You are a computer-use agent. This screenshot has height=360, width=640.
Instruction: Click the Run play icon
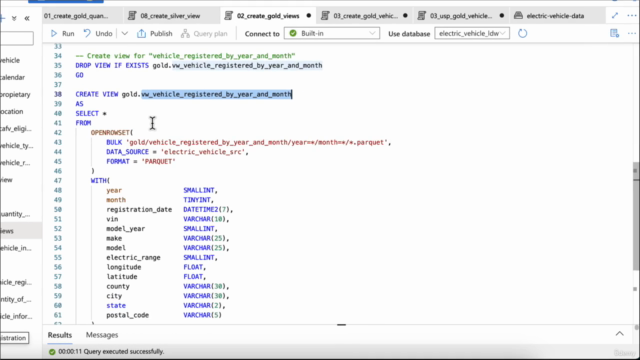[54, 33]
